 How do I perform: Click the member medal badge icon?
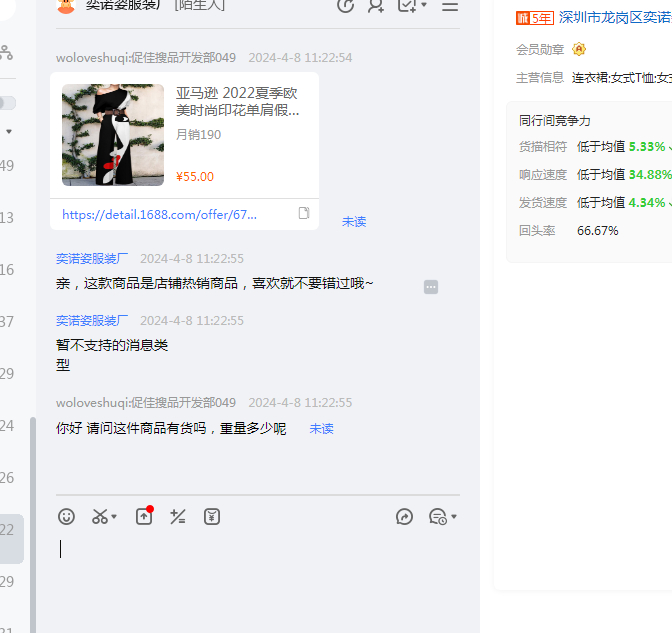tap(579, 49)
